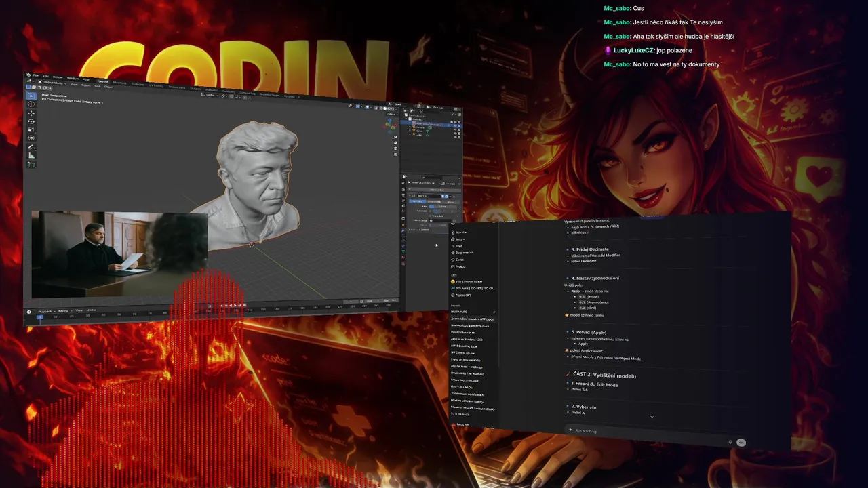Select the Un-Subdivide decimate mode button
The width and height of the screenshot is (868, 488).
coord(434,202)
